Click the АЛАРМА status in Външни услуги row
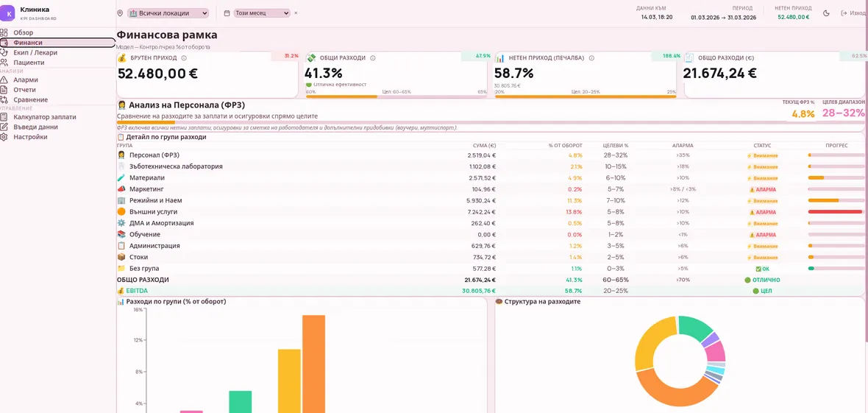The image size is (868, 413). (x=762, y=212)
